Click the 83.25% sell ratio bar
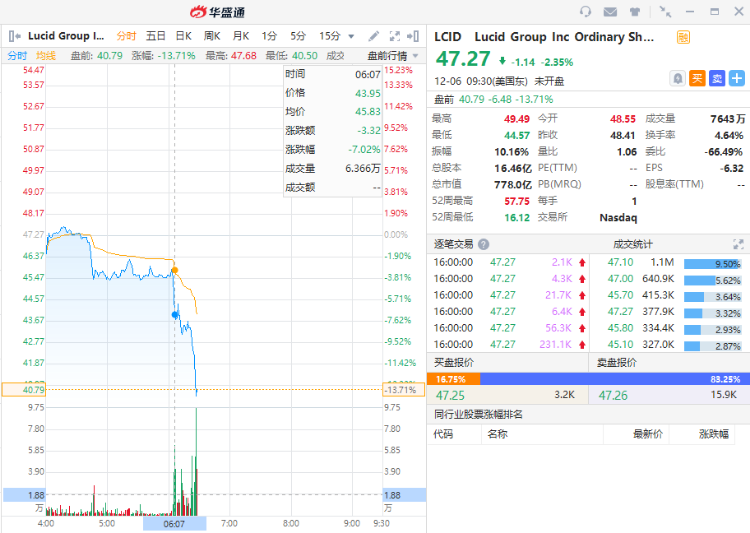The height and width of the screenshot is (533, 750). coord(614,379)
